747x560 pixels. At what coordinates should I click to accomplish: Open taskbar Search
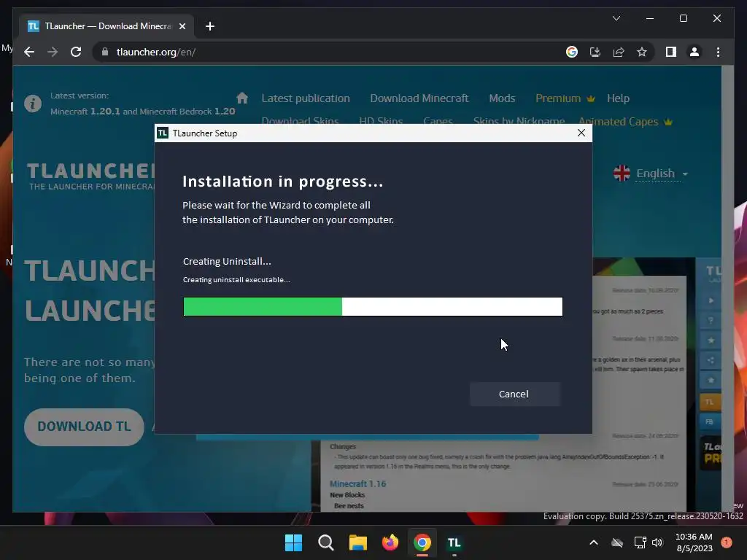pyautogui.click(x=326, y=542)
